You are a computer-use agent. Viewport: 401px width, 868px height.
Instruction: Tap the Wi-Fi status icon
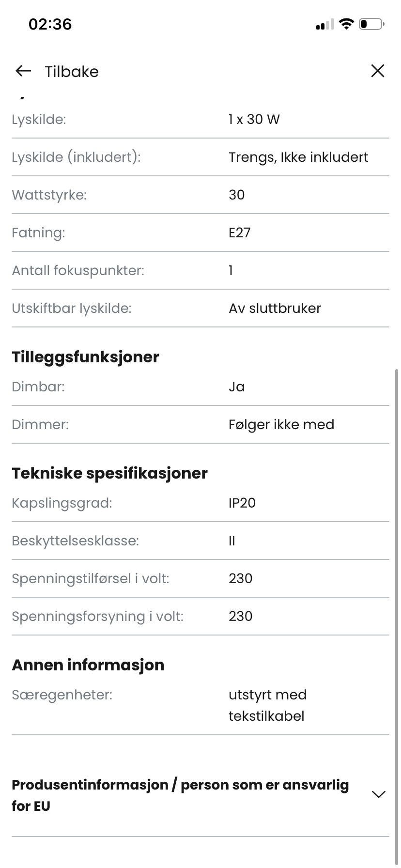pos(346,24)
